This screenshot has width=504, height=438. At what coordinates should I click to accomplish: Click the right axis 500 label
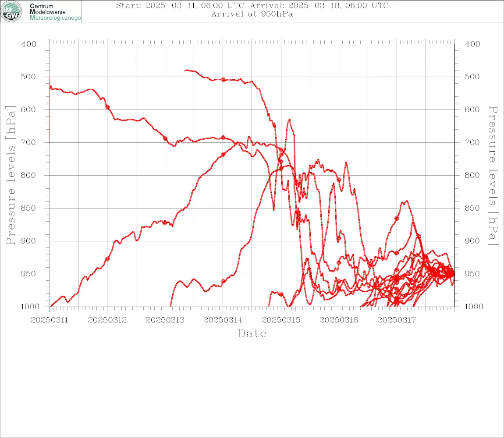point(472,77)
